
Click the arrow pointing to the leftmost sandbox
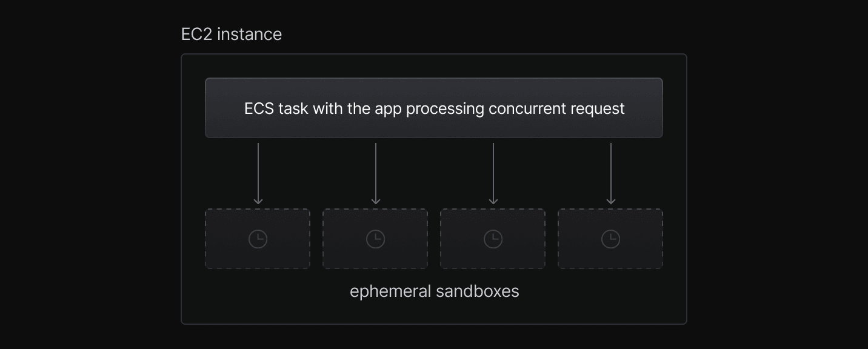258,174
